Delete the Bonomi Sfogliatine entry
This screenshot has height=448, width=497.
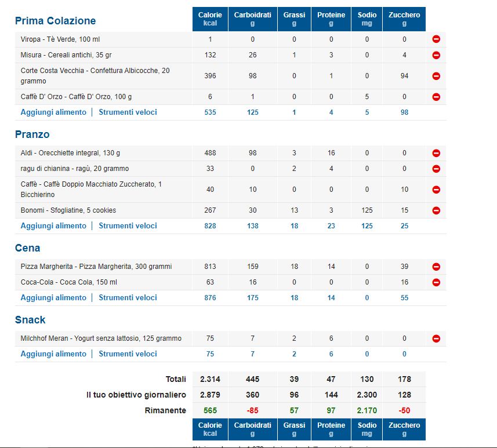tap(436, 210)
